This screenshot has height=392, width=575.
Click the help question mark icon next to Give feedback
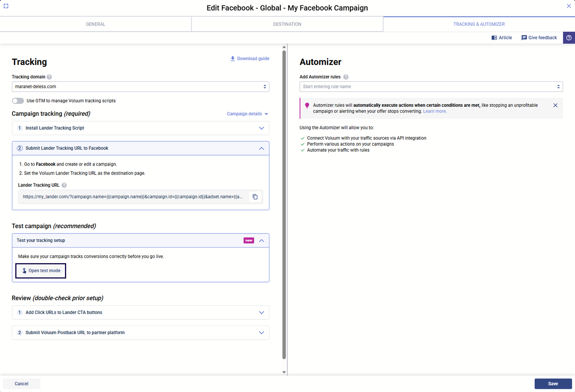569,38
